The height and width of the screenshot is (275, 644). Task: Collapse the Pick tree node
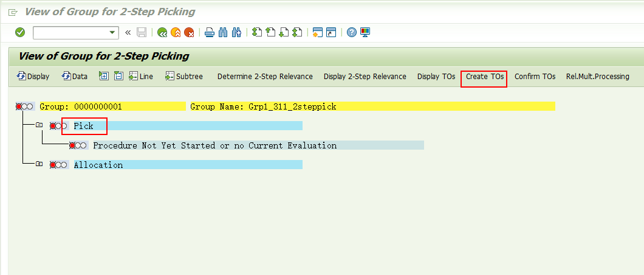point(39,125)
